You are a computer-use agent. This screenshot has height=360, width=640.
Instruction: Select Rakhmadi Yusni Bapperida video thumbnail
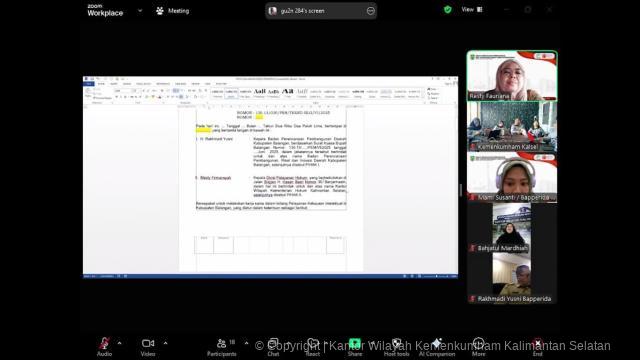coord(512,279)
